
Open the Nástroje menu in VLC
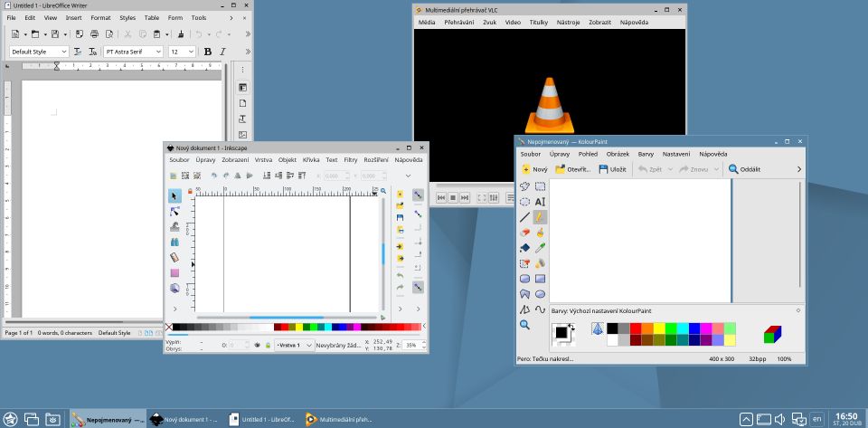568,22
